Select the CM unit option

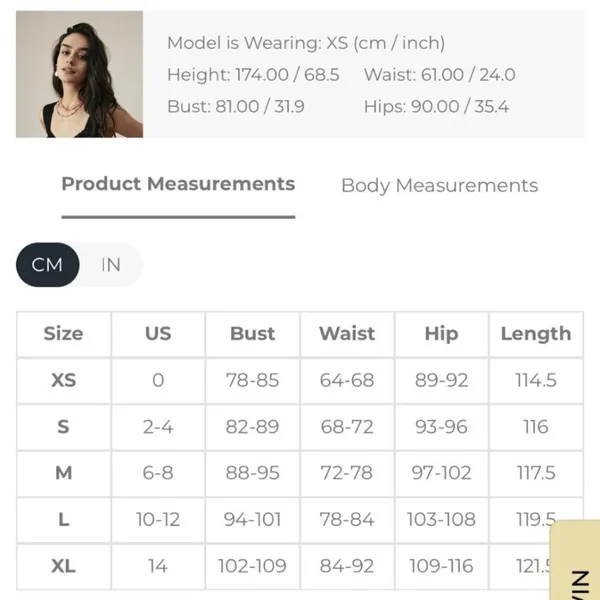47,265
